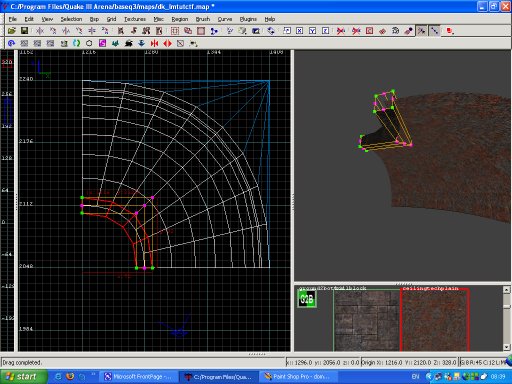Select the gothic block stone texture thumbnail
This screenshot has width=512, height=384.
pos(367,320)
